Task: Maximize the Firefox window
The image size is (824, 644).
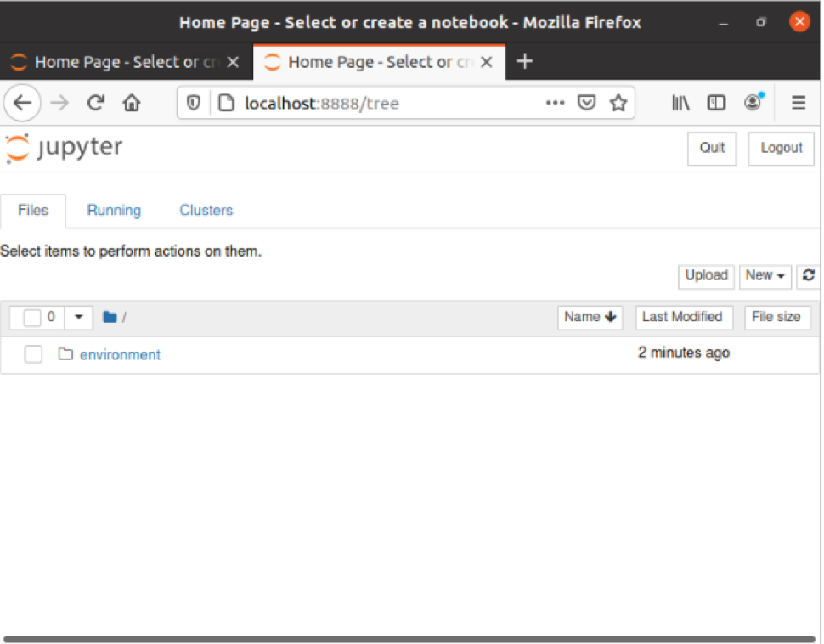Action: tap(760, 23)
